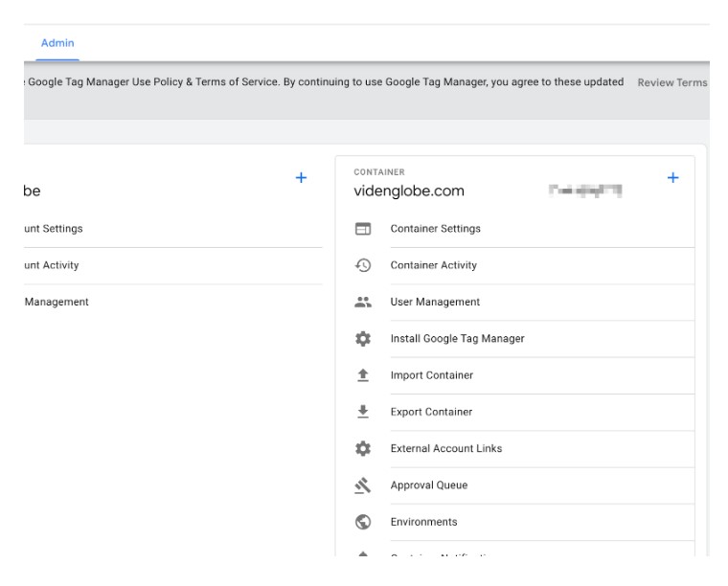Screen dimensions: 728x586
Task: Click the Container Settings window icon
Action: [x=363, y=229]
